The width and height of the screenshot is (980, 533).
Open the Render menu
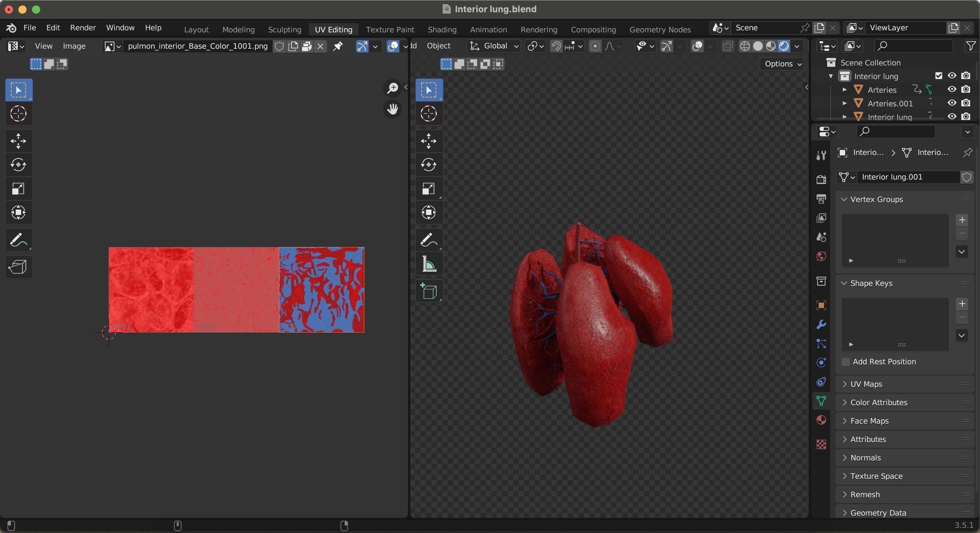82,28
